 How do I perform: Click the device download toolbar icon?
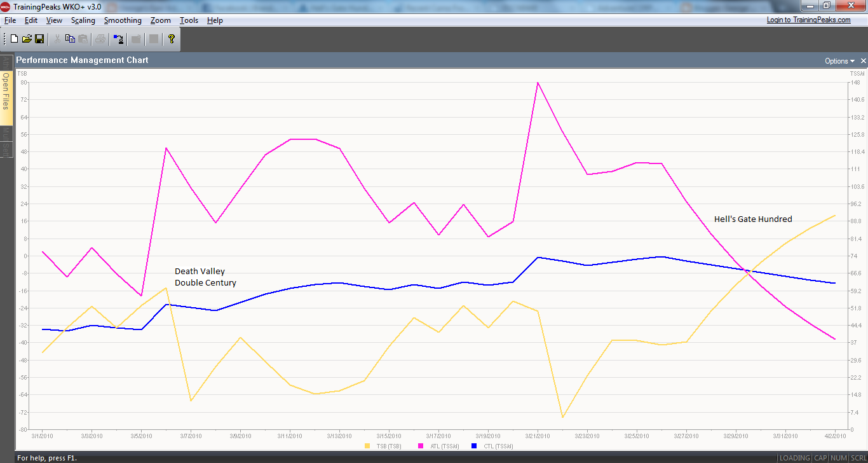[118, 39]
